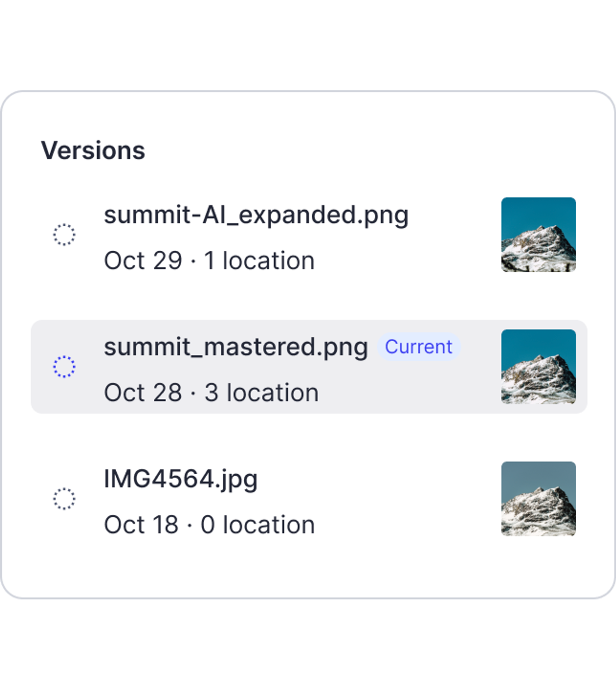Image resolution: width=616 pixels, height=689 pixels.
Task: Click the Current badge
Action: [419, 347]
